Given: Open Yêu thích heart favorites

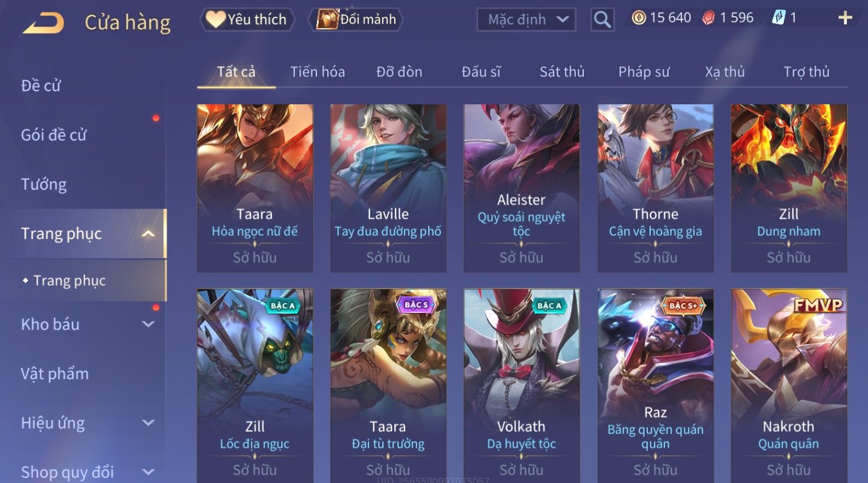Looking at the screenshot, I should pos(247,20).
